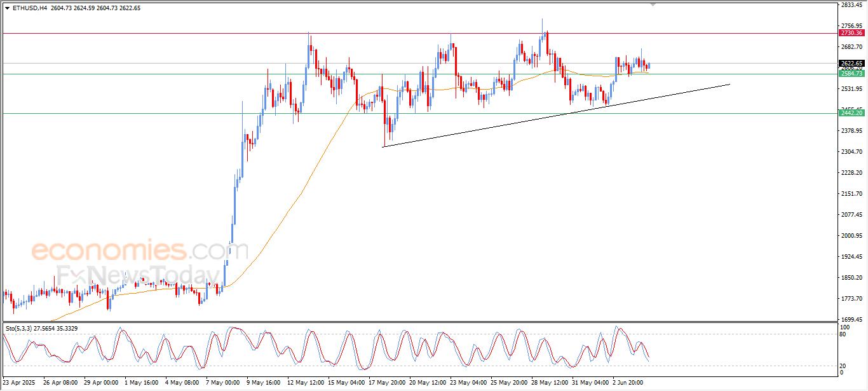Click the 23 Apr 2025 date label
Screen dimensions: 868x391
point(20,383)
